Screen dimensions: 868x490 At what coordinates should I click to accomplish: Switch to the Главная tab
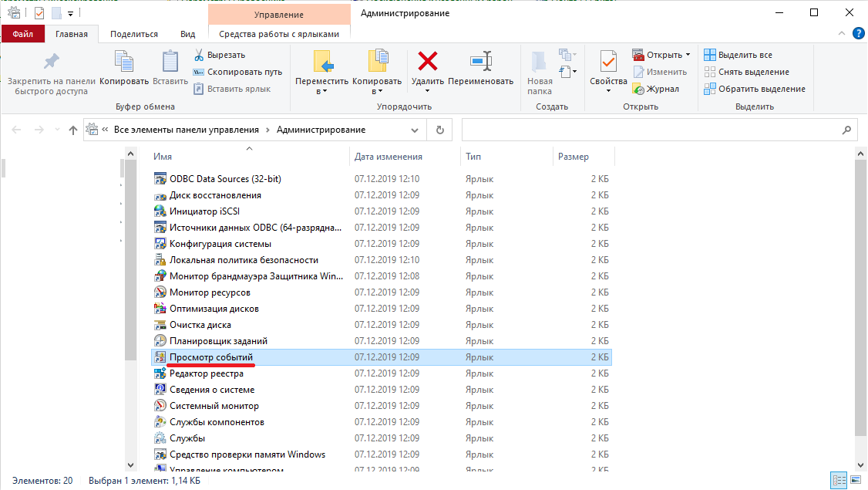[x=72, y=34]
